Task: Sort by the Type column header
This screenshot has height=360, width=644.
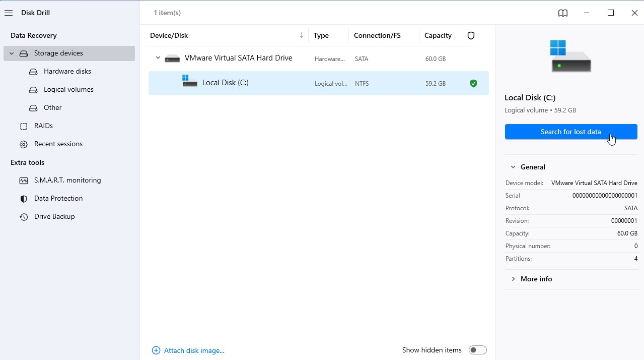Action: point(321,35)
